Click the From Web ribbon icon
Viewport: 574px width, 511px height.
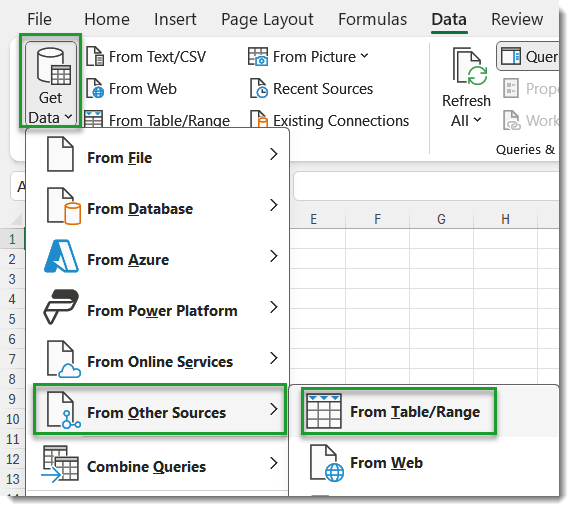point(95,89)
